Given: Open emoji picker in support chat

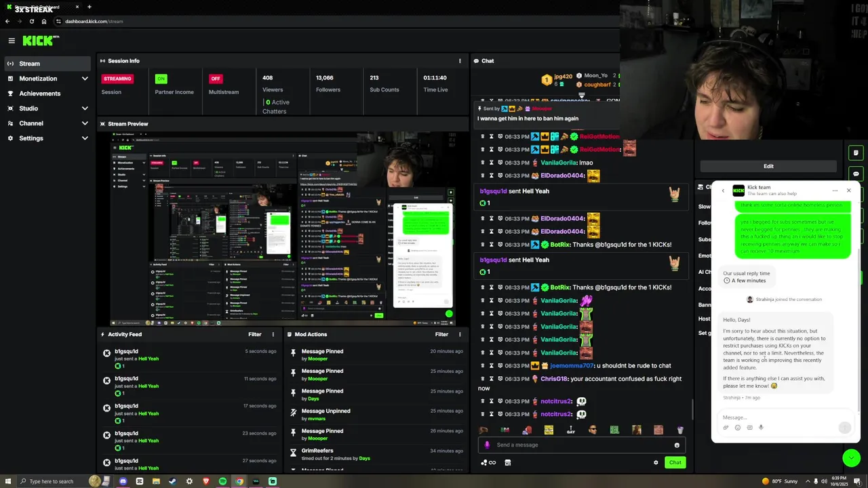Looking at the screenshot, I should coord(738,428).
